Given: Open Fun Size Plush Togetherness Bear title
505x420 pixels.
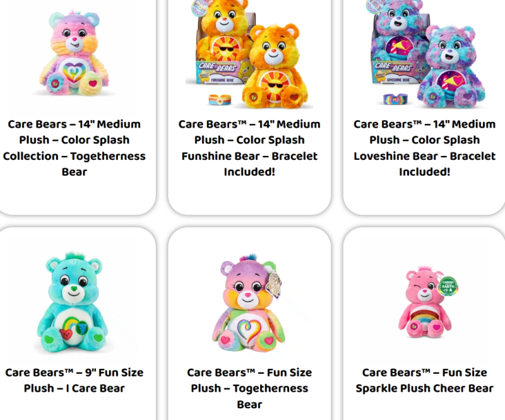Looking at the screenshot, I should [249, 388].
